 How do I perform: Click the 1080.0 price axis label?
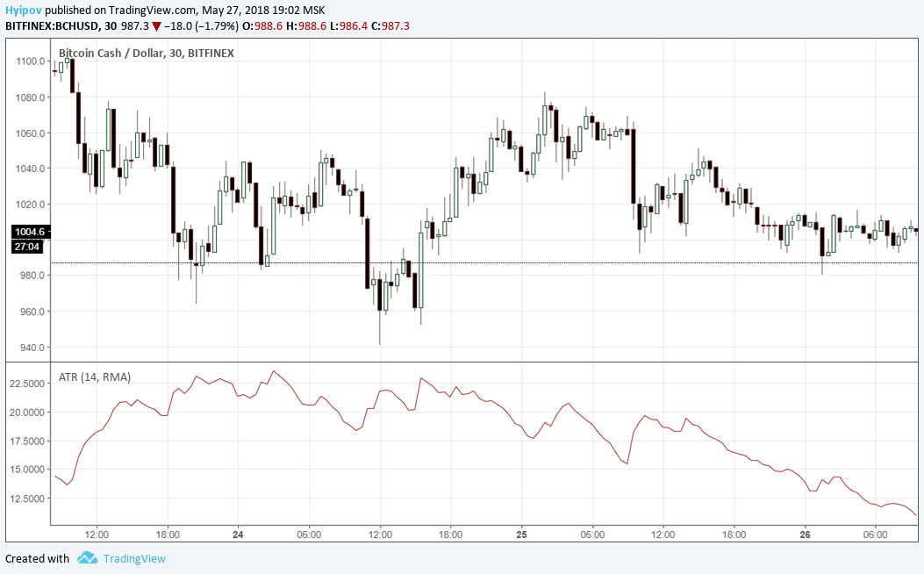30,97
